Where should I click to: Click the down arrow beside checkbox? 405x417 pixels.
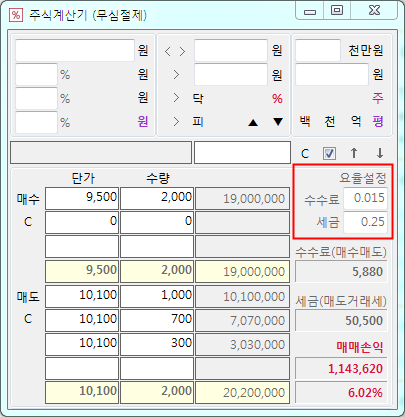point(380,153)
